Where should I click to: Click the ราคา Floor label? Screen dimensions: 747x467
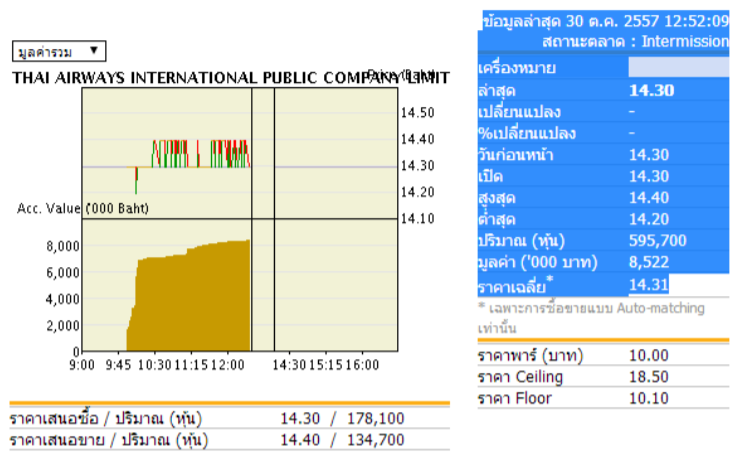(515, 398)
